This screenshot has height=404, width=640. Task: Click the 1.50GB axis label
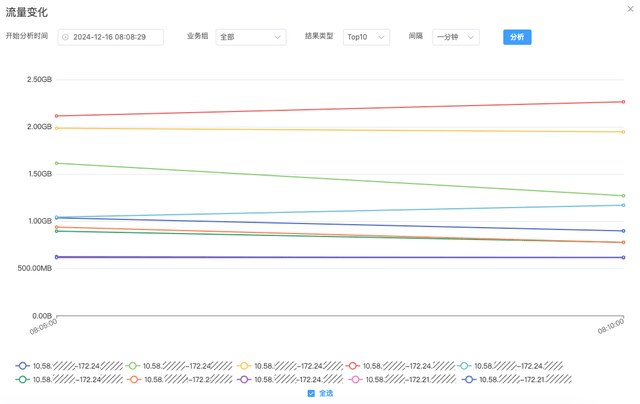pyautogui.click(x=40, y=174)
